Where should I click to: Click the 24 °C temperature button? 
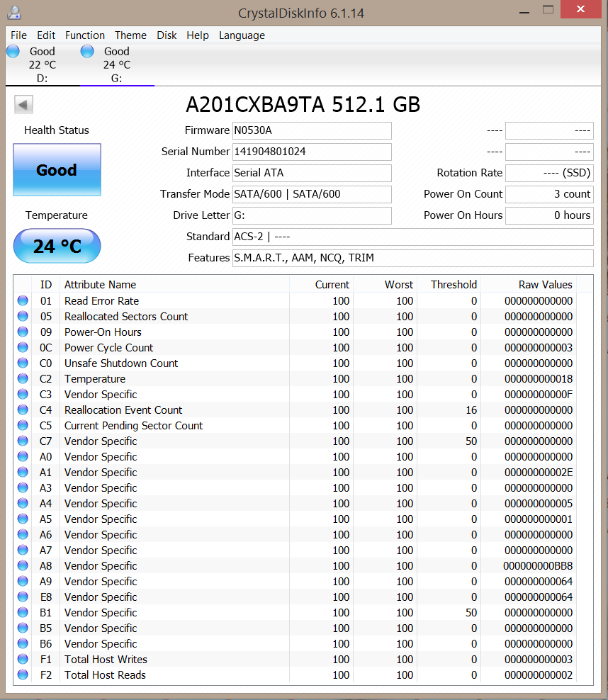coord(57,246)
